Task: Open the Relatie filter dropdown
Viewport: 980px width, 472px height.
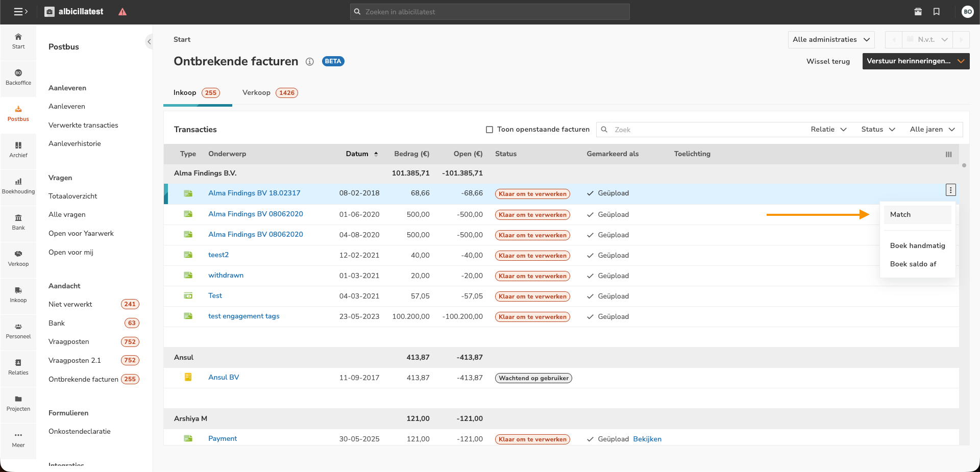Action: [x=828, y=130]
